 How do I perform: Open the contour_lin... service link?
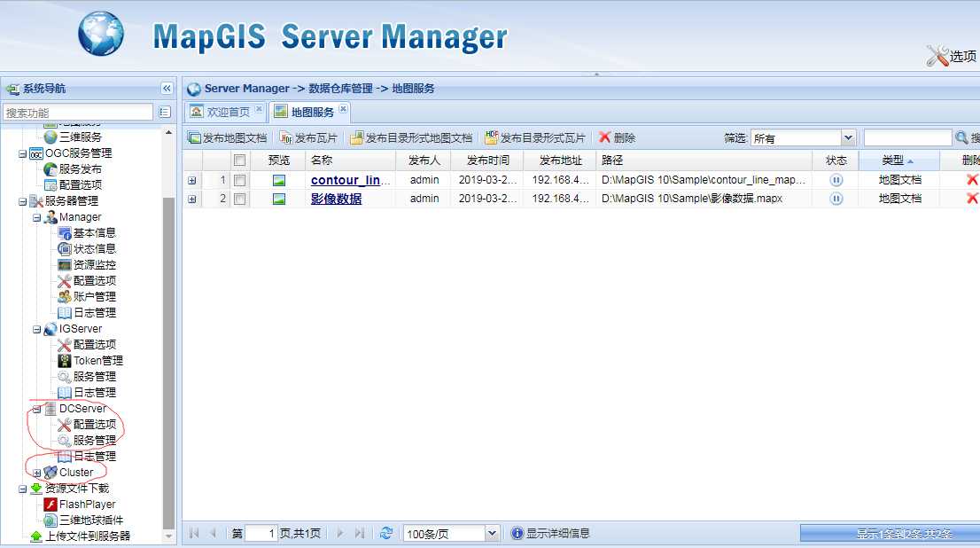pyautogui.click(x=351, y=180)
